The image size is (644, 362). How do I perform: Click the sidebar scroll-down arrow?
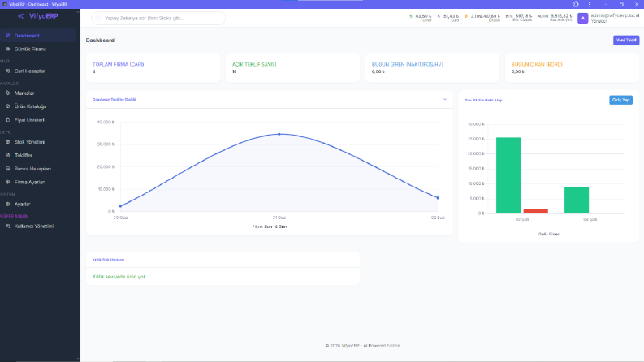coord(78,359)
